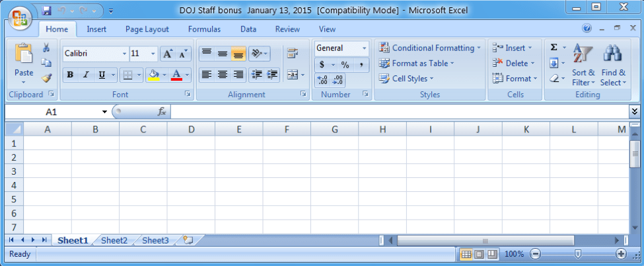Align cell text to the right
The width and height of the screenshot is (644, 266).
(x=238, y=75)
